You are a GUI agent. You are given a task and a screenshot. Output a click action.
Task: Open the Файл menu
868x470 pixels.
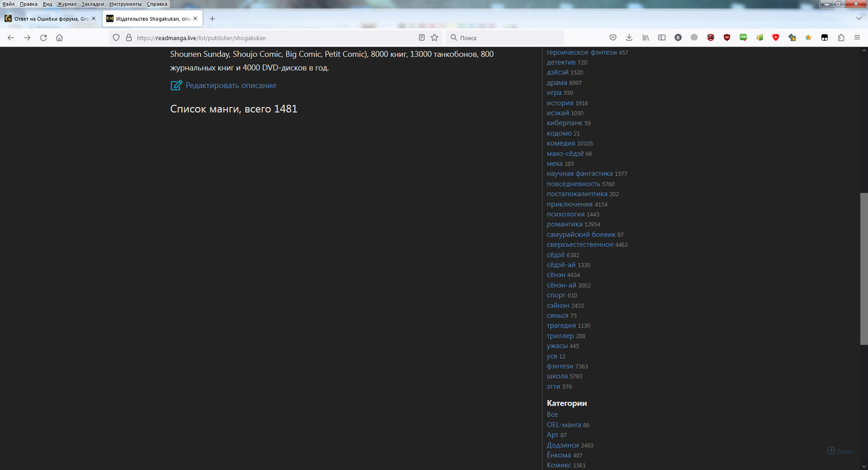pyautogui.click(x=8, y=4)
